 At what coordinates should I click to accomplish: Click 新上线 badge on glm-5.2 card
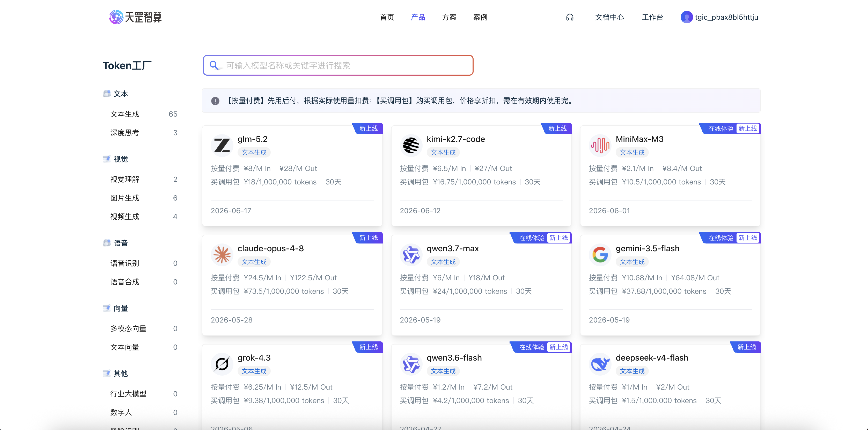[x=368, y=128]
